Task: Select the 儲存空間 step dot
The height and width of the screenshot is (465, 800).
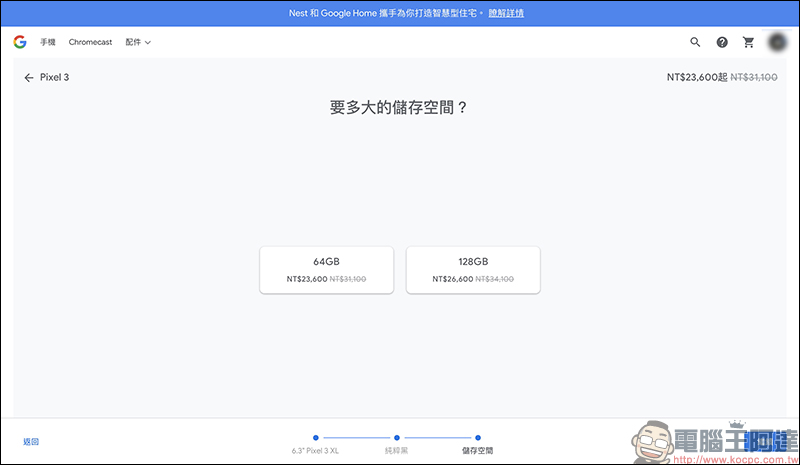Action: pos(478,437)
